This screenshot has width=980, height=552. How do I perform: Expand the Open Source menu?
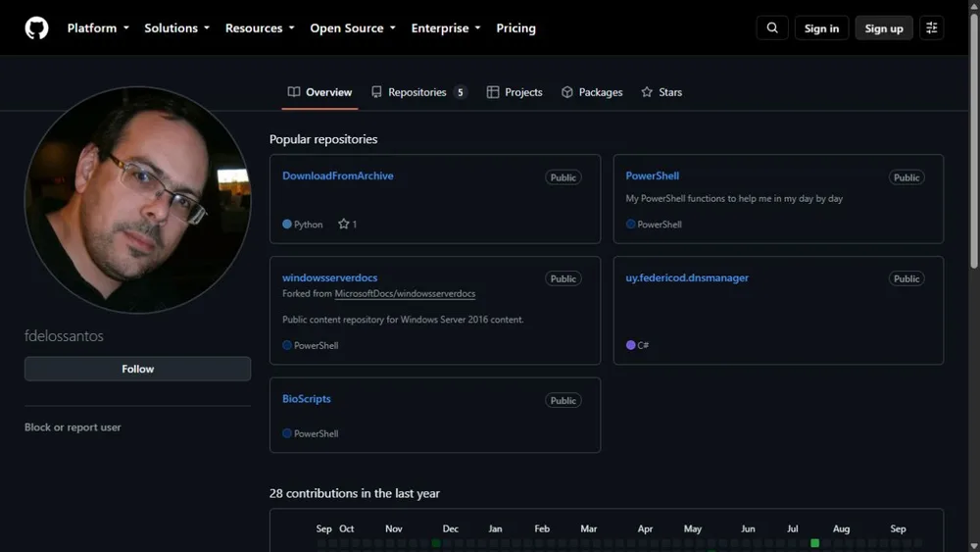(353, 28)
